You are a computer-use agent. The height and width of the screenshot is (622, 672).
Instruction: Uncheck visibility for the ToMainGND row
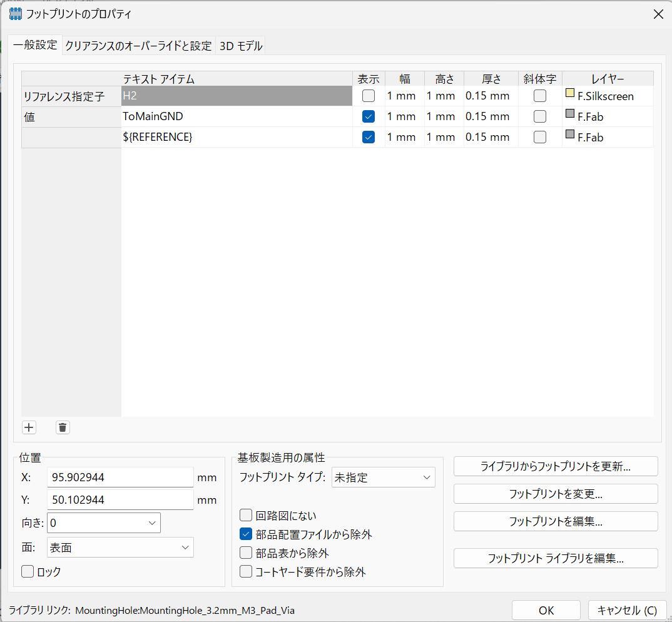[368, 116]
